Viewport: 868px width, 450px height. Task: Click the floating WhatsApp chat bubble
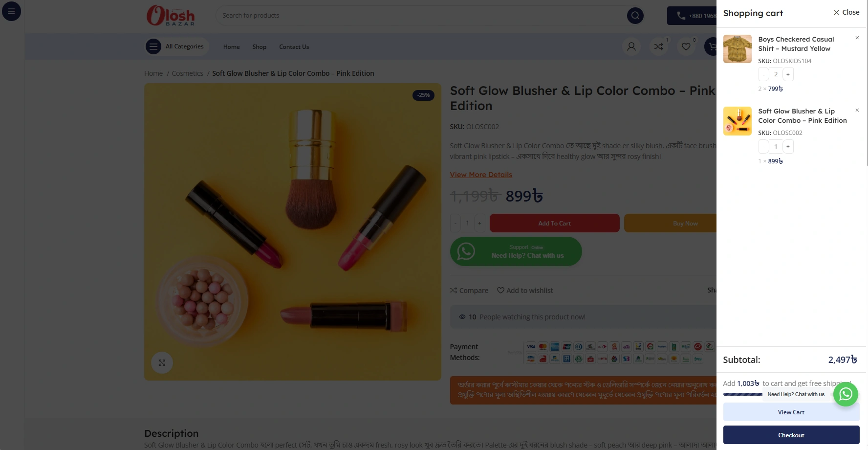(846, 394)
